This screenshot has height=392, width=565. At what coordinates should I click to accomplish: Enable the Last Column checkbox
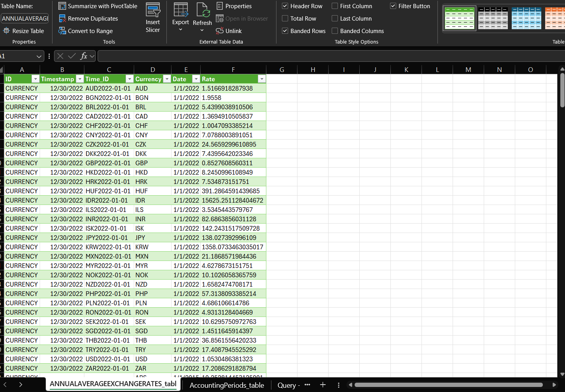(335, 19)
